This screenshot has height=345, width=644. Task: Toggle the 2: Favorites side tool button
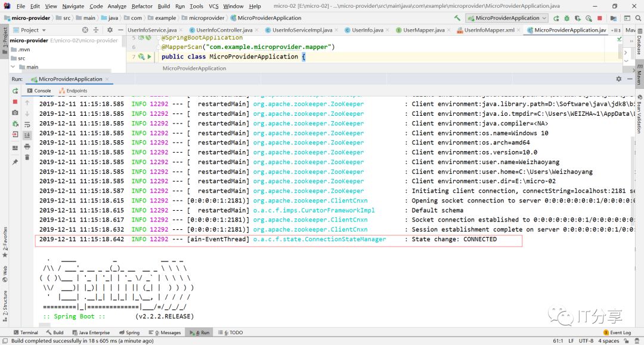[5, 242]
